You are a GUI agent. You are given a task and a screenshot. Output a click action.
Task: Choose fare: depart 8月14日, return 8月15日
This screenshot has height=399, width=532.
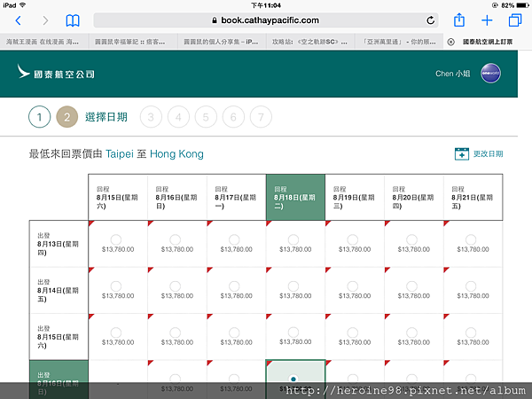116,286
